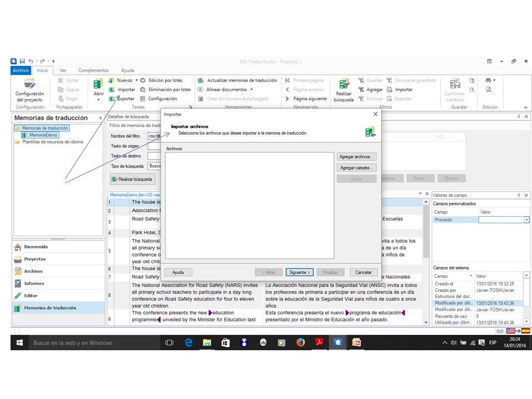Open the Tipo de búsqueda combo box
532x399 pixels.
154,166
